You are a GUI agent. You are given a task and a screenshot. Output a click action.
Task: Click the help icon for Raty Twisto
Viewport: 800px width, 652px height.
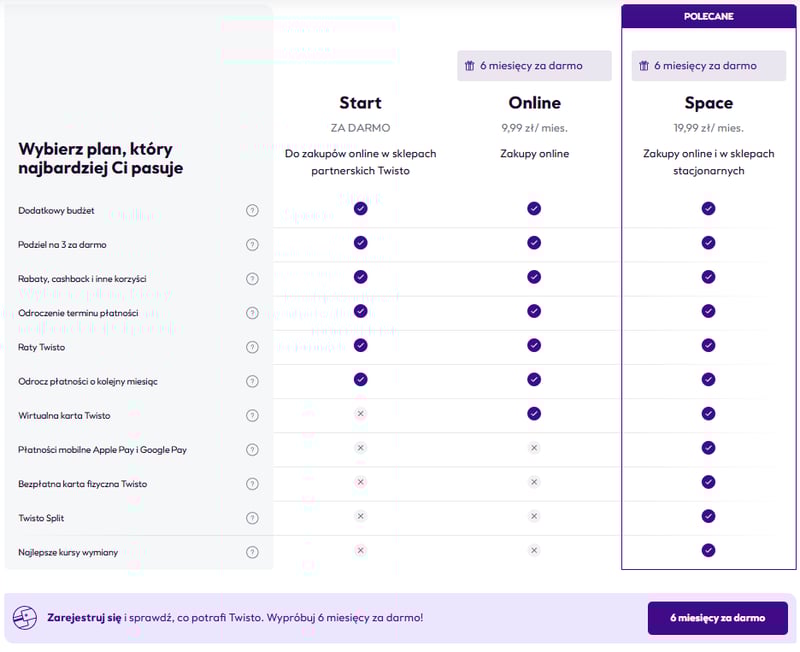pyautogui.click(x=252, y=347)
